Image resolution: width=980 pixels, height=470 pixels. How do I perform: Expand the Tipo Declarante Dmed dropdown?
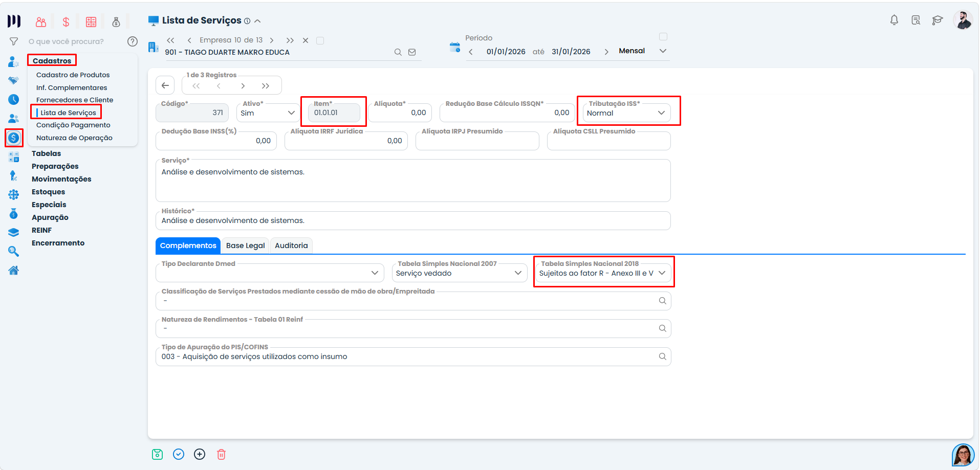(x=270, y=273)
